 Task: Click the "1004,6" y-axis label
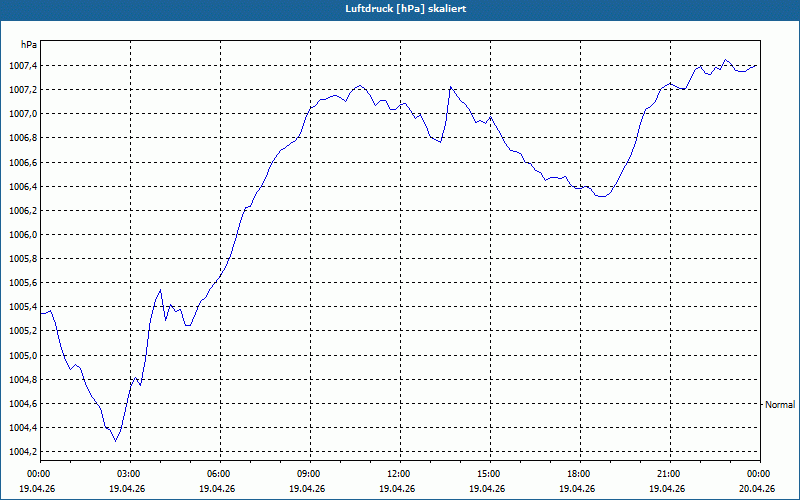point(23,404)
